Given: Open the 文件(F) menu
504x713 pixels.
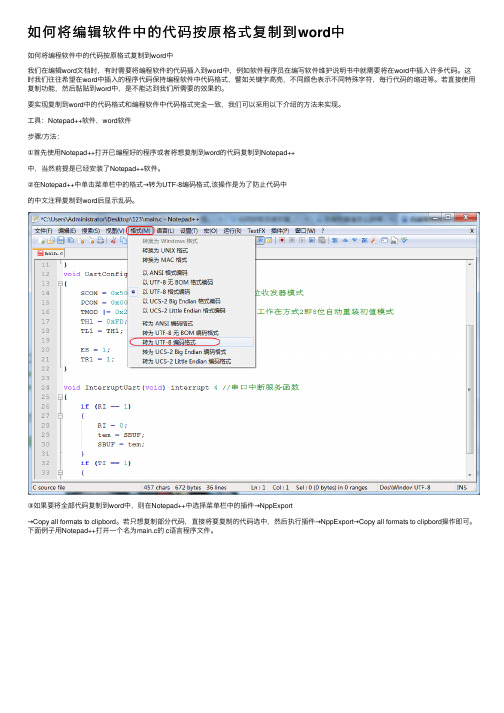Looking at the screenshot, I should pos(44,231).
